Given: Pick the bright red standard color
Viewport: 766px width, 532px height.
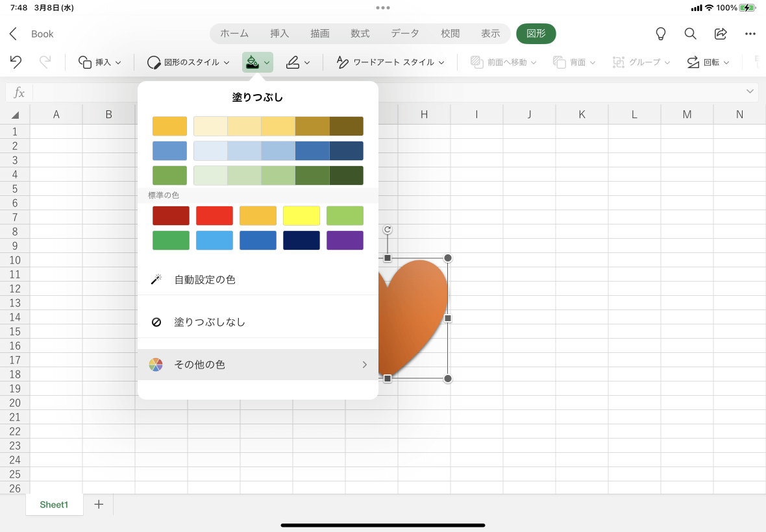Looking at the screenshot, I should [214, 215].
